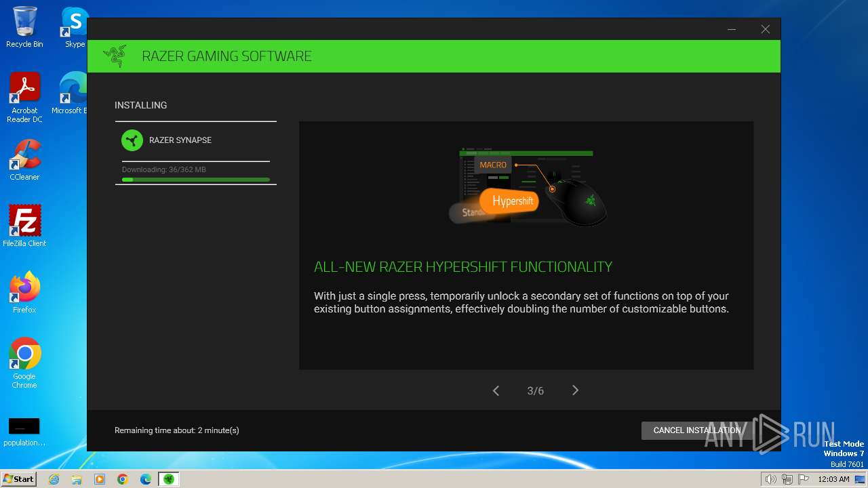Image resolution: width=868 pixels, height=488 pixels.
Task: Click the RAZER GAMING SOFTWARE title
Action: point(226,56)
